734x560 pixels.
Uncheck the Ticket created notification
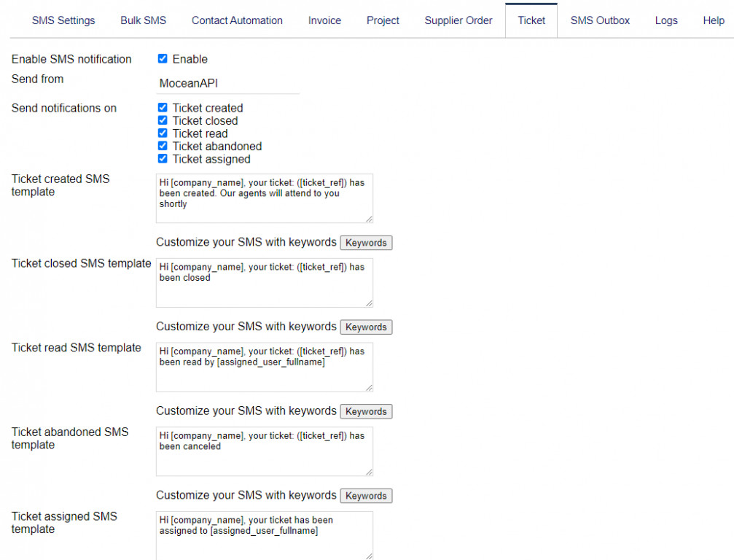(x=163, y=107)
